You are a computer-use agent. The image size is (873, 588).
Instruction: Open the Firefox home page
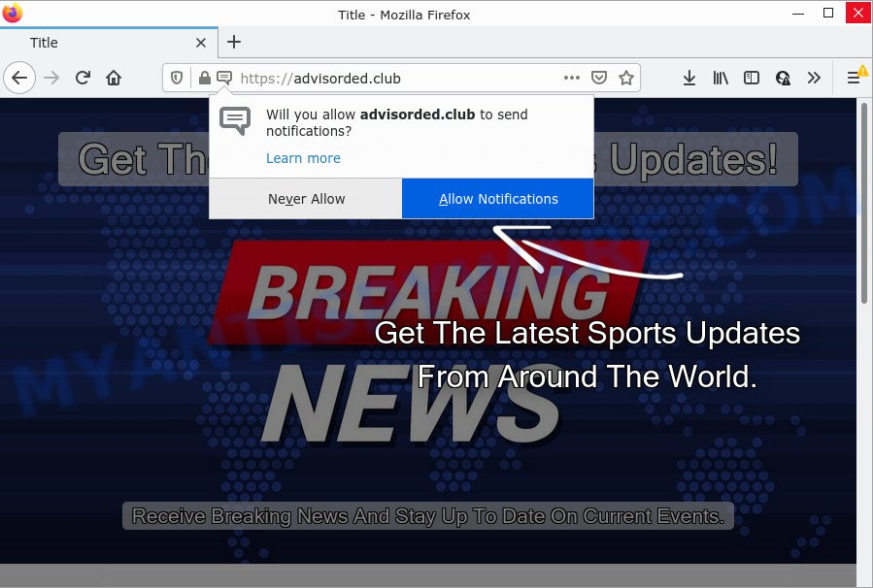pos(114,78)
